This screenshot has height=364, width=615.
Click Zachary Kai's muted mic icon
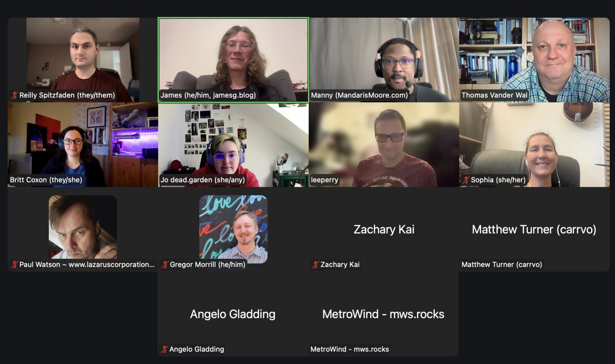coord(316,264)
